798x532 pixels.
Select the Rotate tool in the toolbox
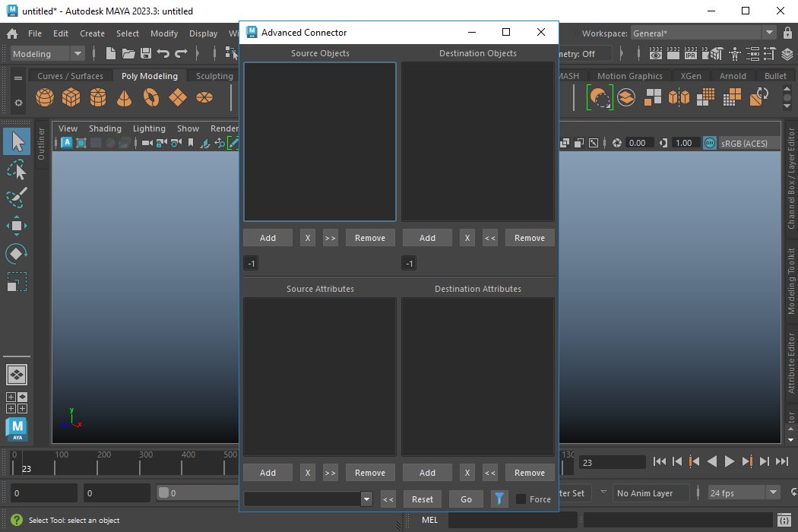pyautogui.click(x=17, y=254)
